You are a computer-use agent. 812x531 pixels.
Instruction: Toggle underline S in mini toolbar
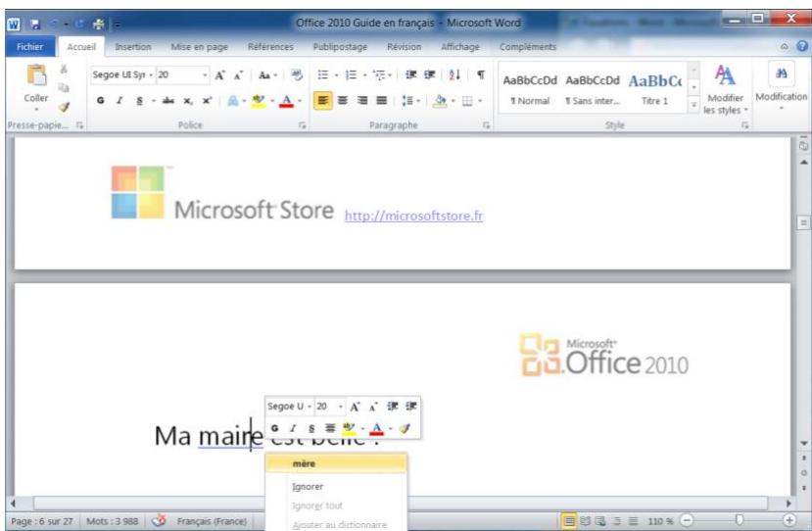pos(311,428)
